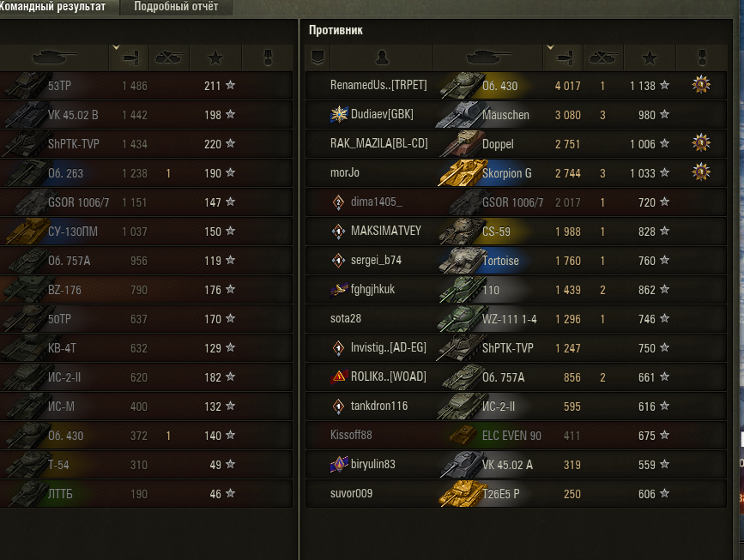The height and width of the screenshot is (560, 744).
Task: Click sort arrow above enemy damage column
Action: click(x=550, y=47)
